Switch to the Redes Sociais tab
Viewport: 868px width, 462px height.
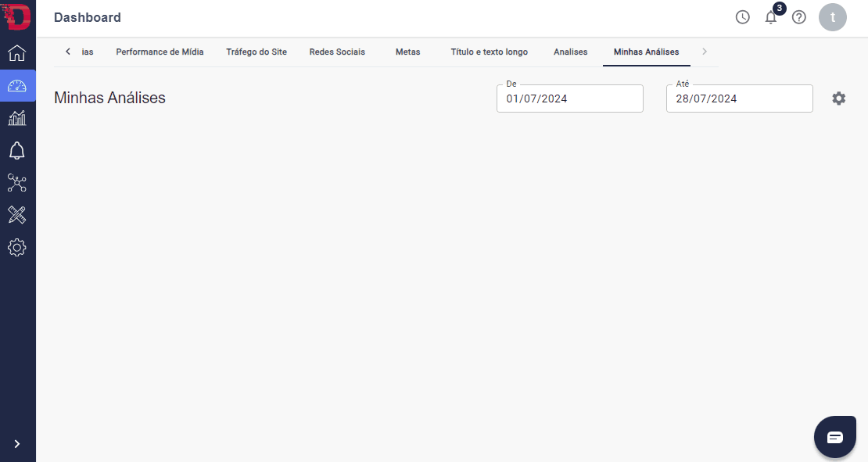[337, 52]
